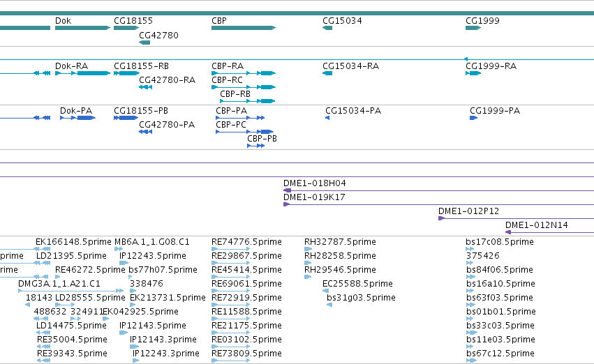Select the CBP-PB protein feature

click(x=255, y=146)
